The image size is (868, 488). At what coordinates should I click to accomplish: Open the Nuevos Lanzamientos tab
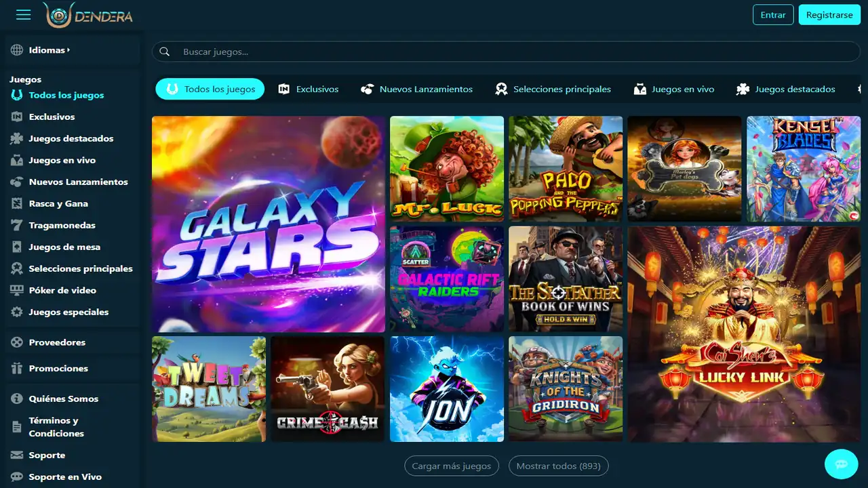(417, 89)
